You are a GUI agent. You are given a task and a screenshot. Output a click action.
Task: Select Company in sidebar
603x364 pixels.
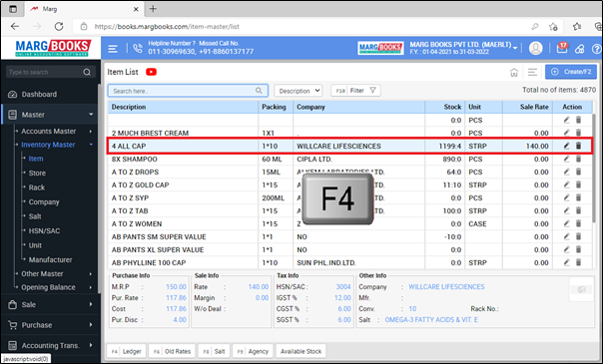[44, 202]
